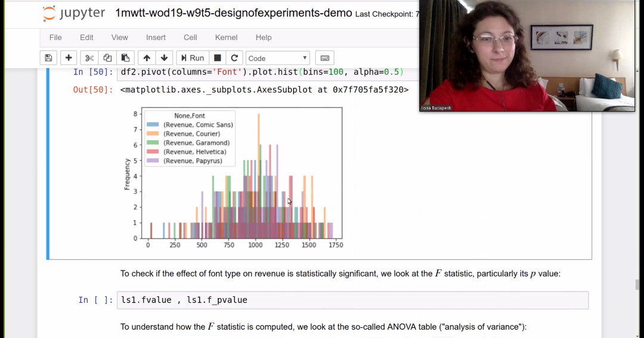
Task: Click the paragraph about F statistic p value
Action: pos(340,274)
